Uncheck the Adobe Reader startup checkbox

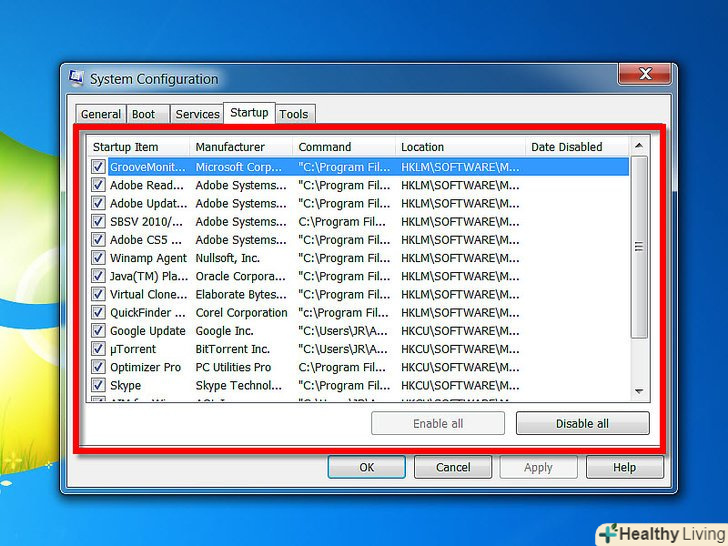tap(98, 185)
